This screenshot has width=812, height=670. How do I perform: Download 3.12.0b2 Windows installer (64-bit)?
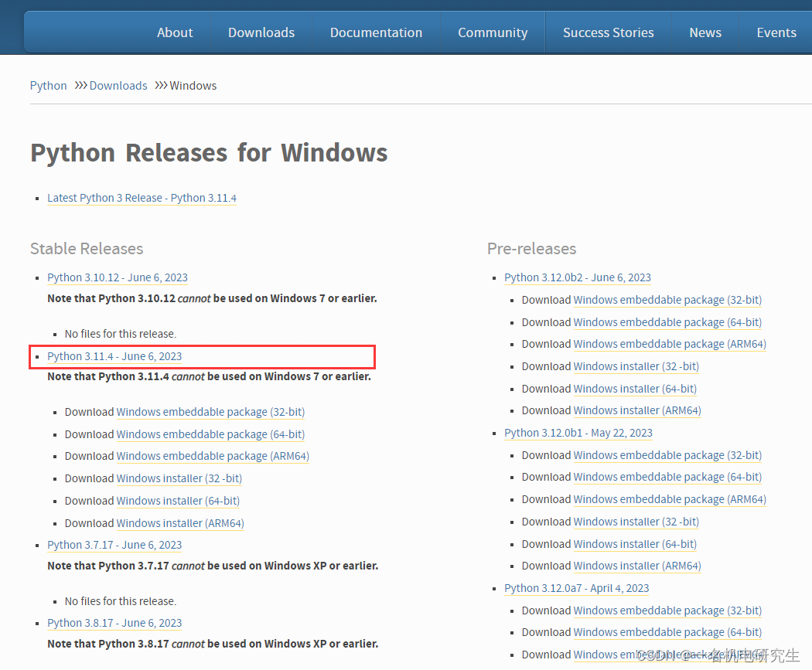point(635,389)
